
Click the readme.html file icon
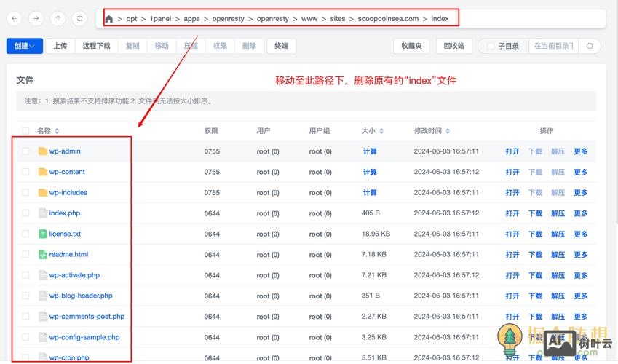tap(42, 254)
